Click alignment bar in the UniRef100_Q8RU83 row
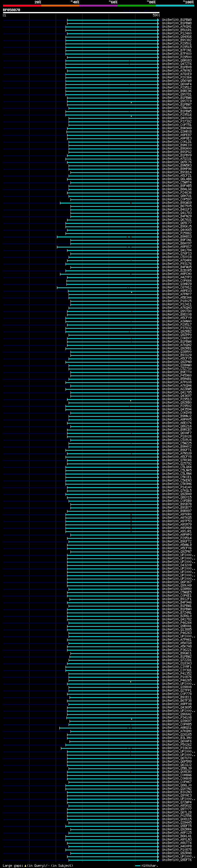Image resolution: width=197 pixels, height=868 pixels. click(112, 61)
